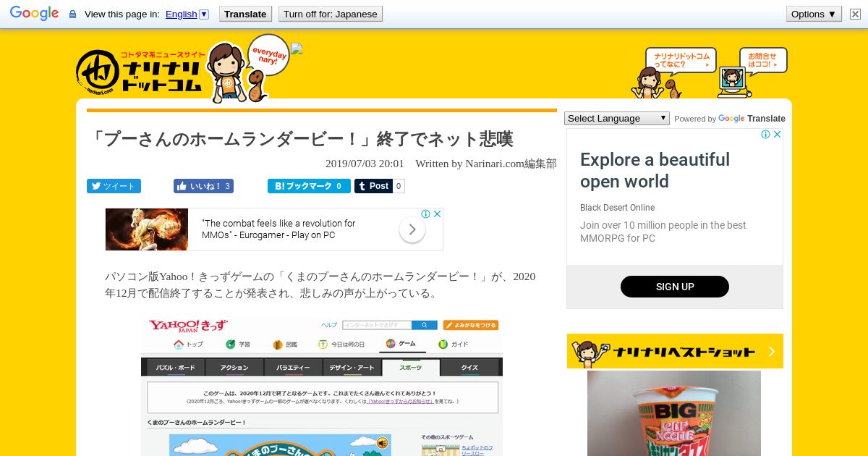The width and height of the screenshot is (868, 456).
Task: Click the SIGN UP button in the ad
Action: (675, 287)
